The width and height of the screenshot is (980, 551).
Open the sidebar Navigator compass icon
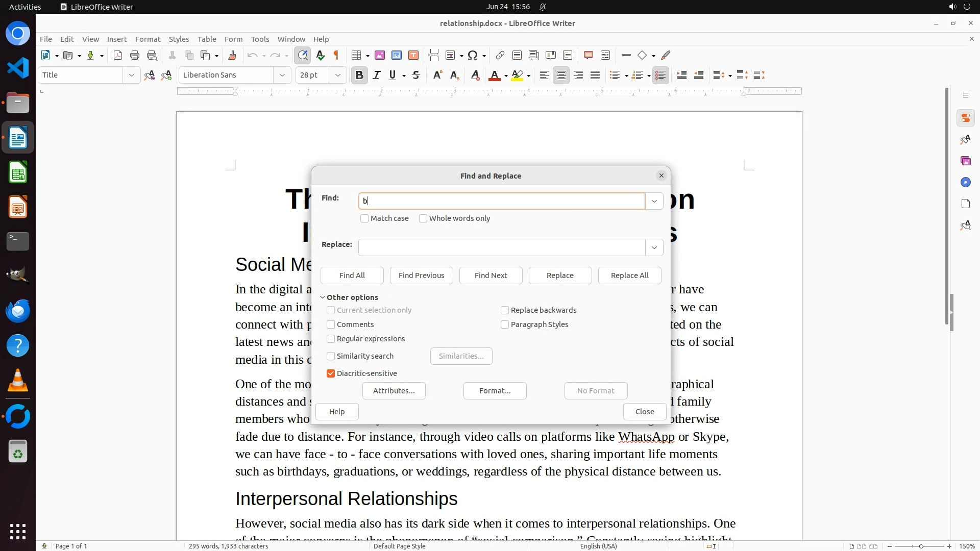[965, 183]
